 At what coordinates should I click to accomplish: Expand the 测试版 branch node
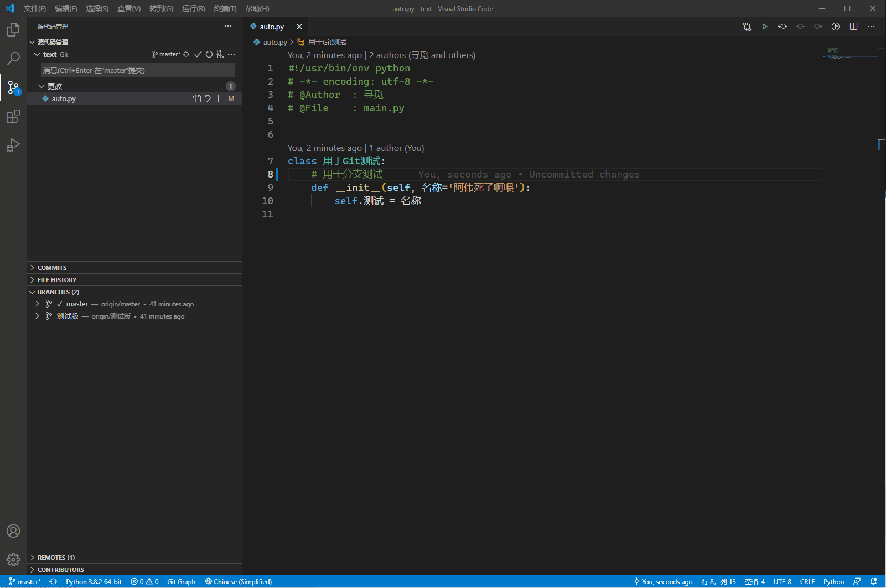point(37,316)
